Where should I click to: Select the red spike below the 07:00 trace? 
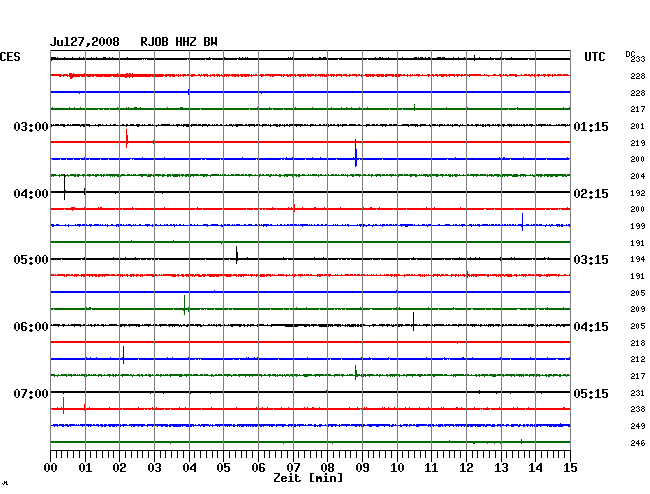[63, 405]
